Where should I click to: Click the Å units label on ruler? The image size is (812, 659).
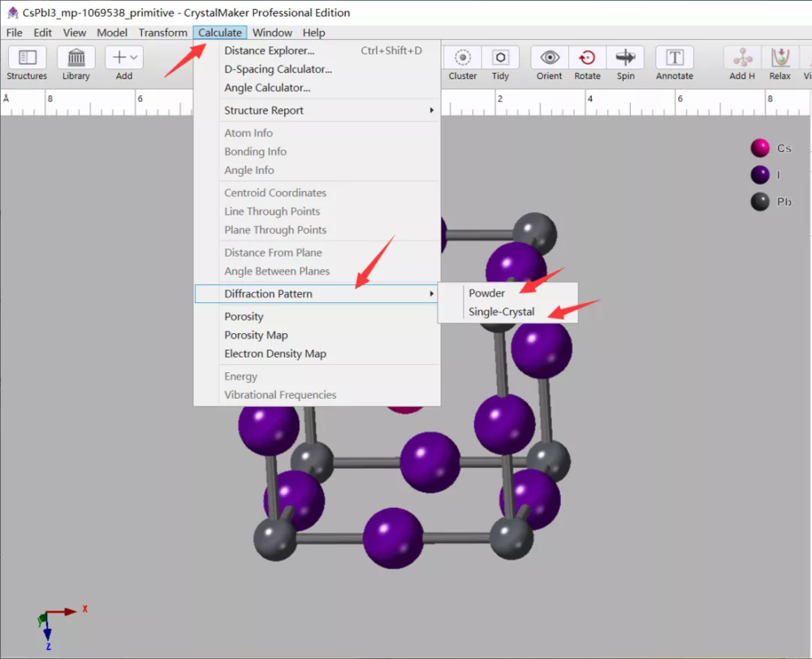coord(6,98)
